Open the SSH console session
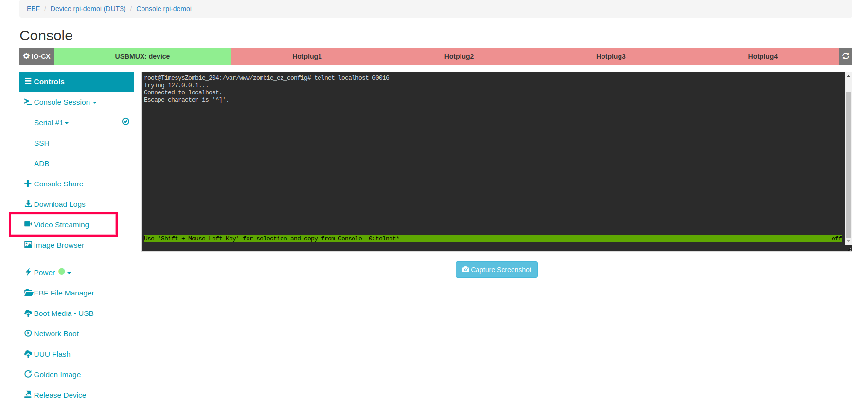Screen dimensions: 868x405 coord(42,143)
